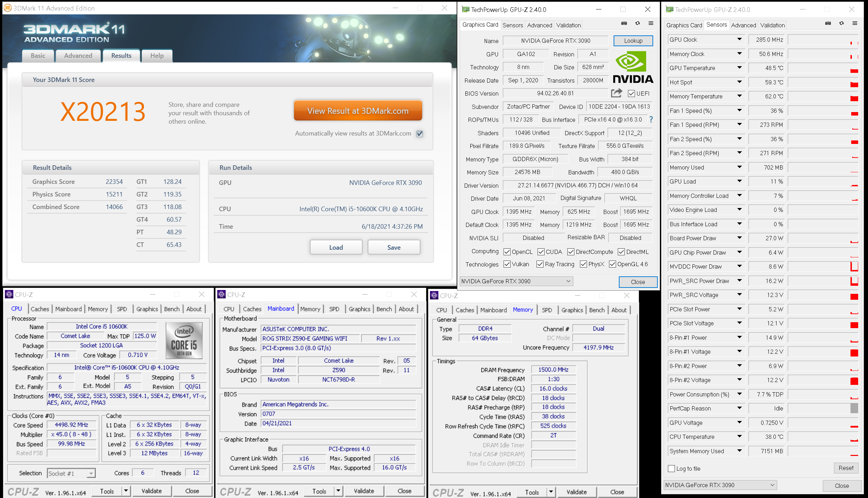Screen dimensions: 868x498
Task: Toggle the Ray Tracing checkbox
Action: pos(540,264)
